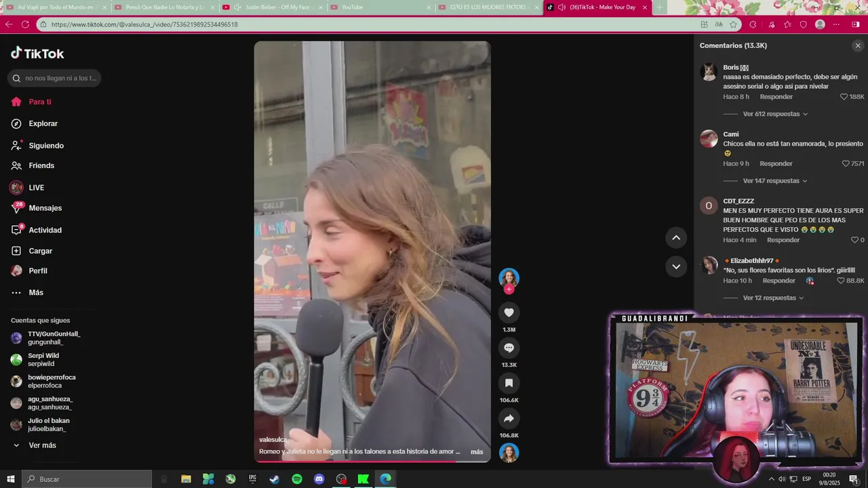Open Spotify from taskbar
This screenshot has height=488, width=868.
(x=297, y=479)
